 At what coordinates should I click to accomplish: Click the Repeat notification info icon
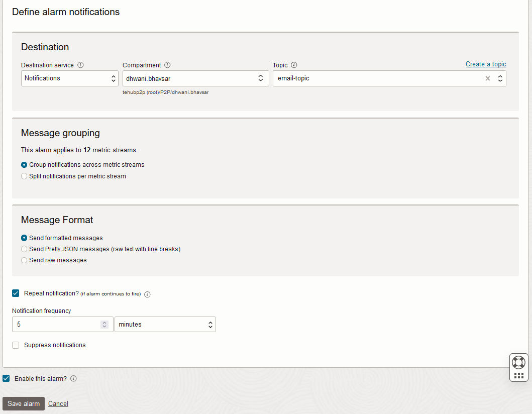(x=148, y=294)
